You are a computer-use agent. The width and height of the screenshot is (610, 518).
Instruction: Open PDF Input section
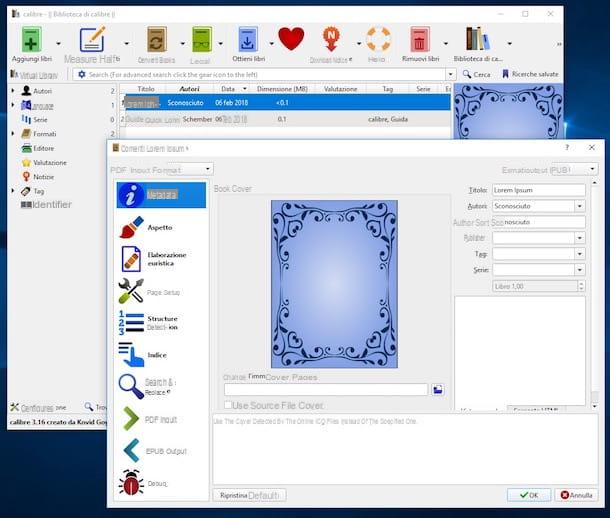coord(161,419)
